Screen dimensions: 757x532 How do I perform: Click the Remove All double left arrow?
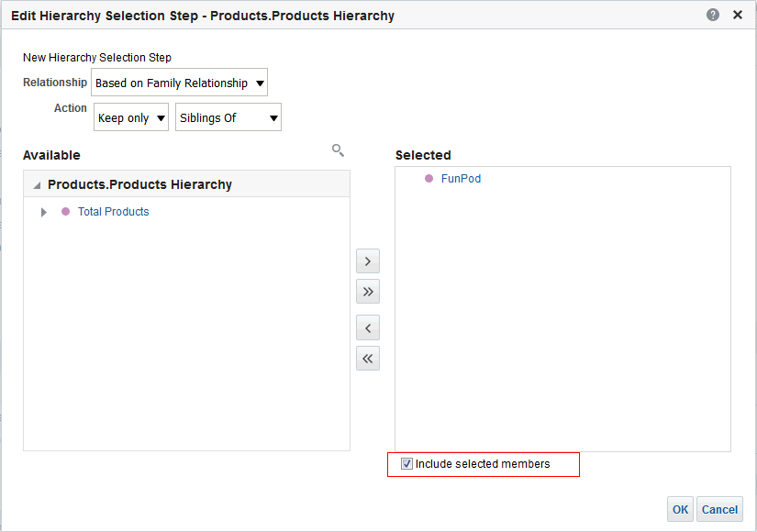click(368, 358)
